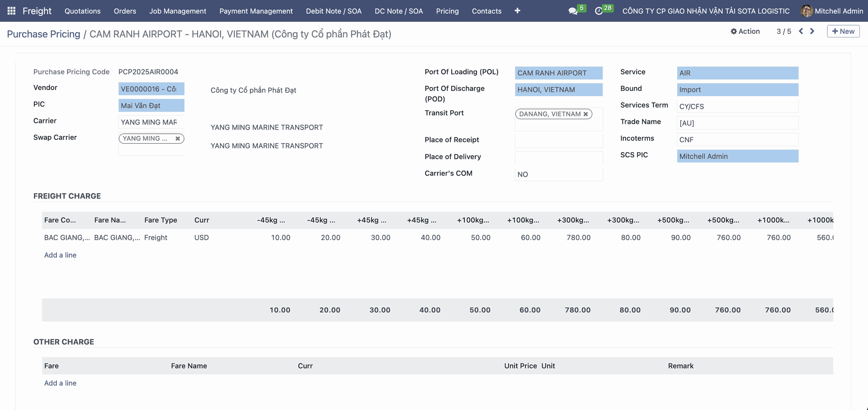Remove the YANG MING swap carrier tag
Screen dimensions: 868x410
coord(178,139)
